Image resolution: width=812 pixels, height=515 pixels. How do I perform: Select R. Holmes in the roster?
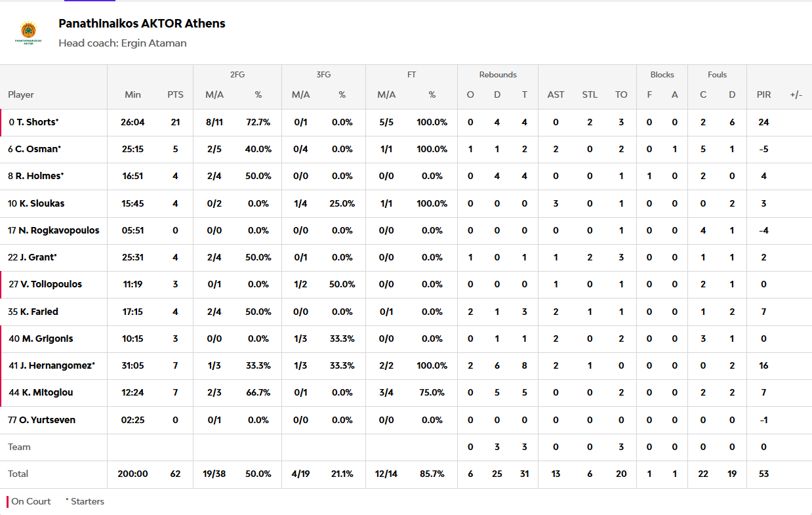pos(39,176)
